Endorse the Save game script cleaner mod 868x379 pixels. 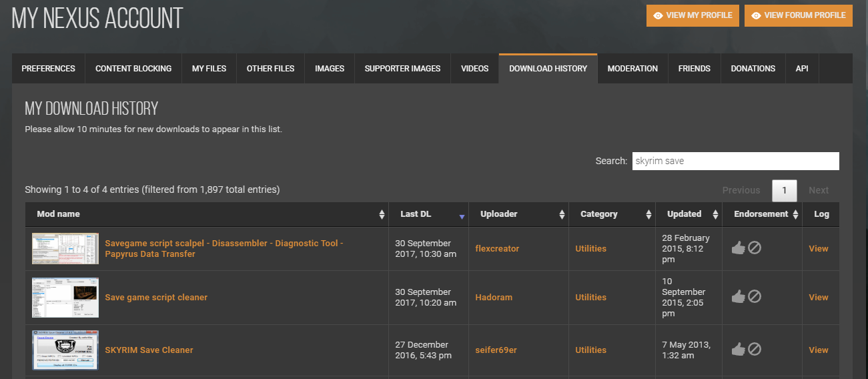738,297
